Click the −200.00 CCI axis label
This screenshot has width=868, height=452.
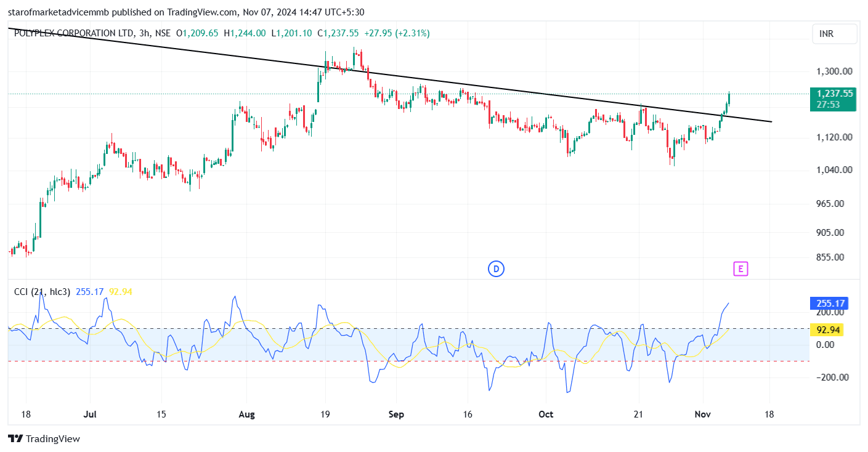(x=833, y=377)
